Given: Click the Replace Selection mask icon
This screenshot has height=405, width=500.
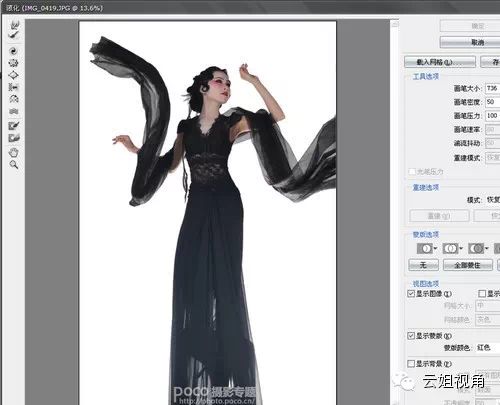Looking at the screenshot, I should point(425,249).
